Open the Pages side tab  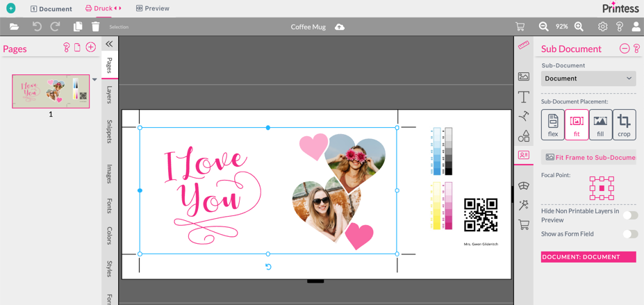(109, 65)
